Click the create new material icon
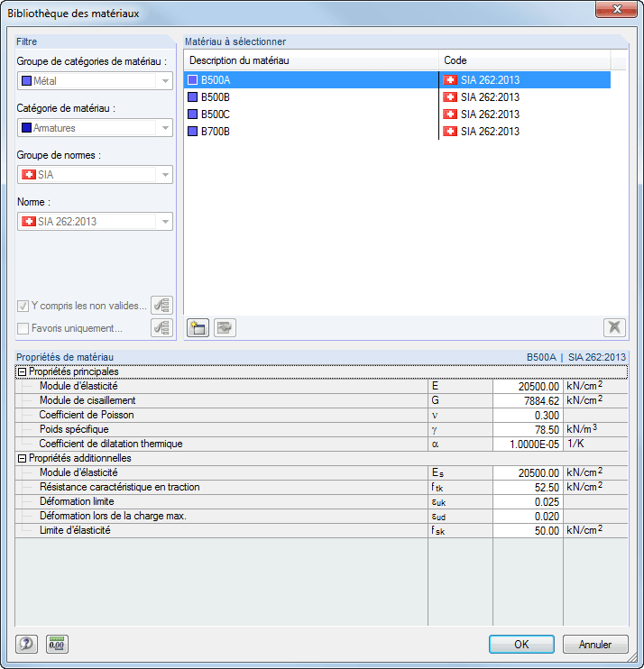The width and height of the screenshot is (644, 669). point(198,327)
